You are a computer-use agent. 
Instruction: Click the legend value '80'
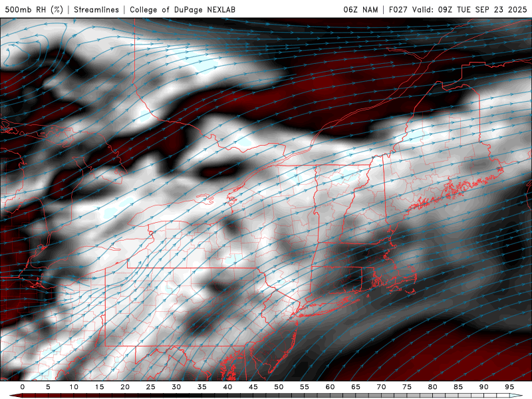point(432,387)
